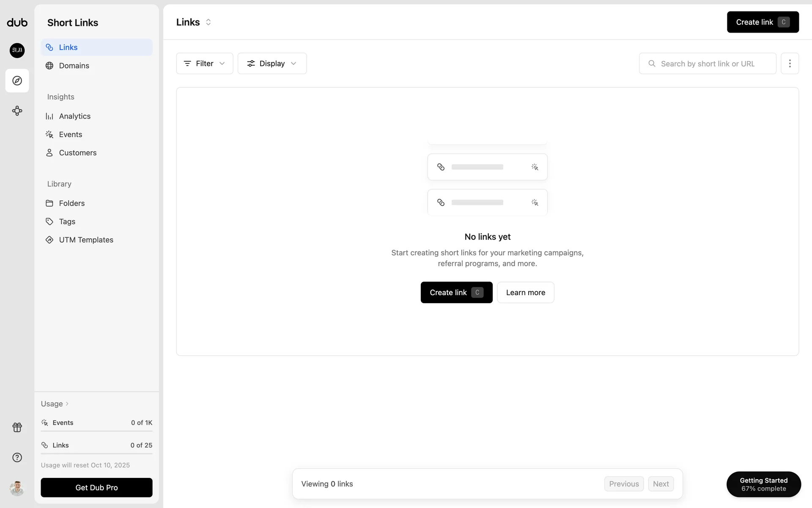Click the top-right Create link button
The width and height of the screenshot is (812, 508).
(x=763, y=22)
